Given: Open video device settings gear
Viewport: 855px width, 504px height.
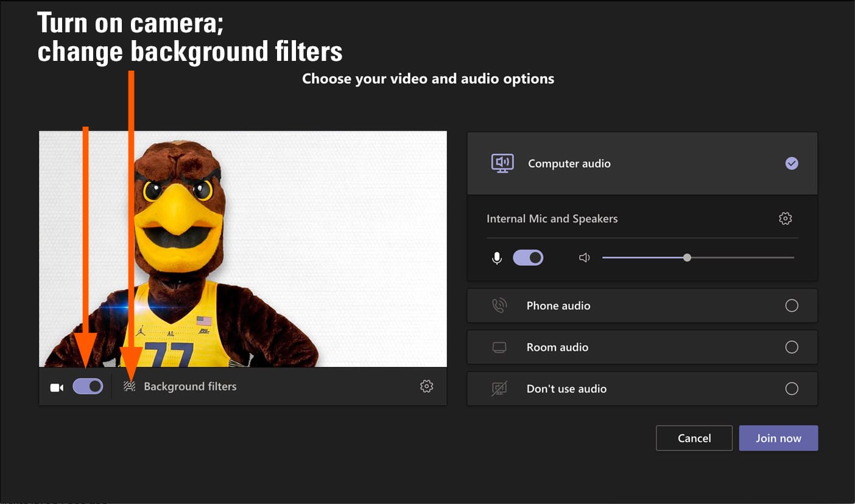Looking at the screenshot, I should [x=426, y=387].
